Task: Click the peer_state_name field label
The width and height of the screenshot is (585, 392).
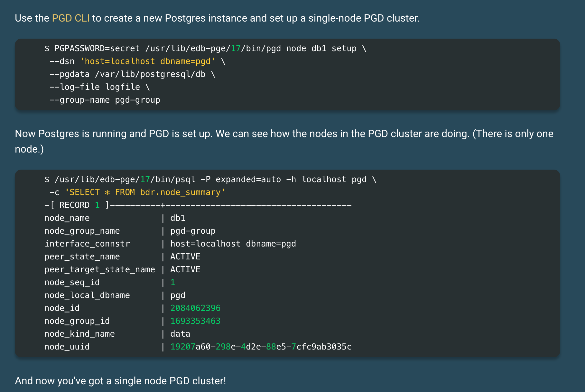Action: (x=82, y=257)
